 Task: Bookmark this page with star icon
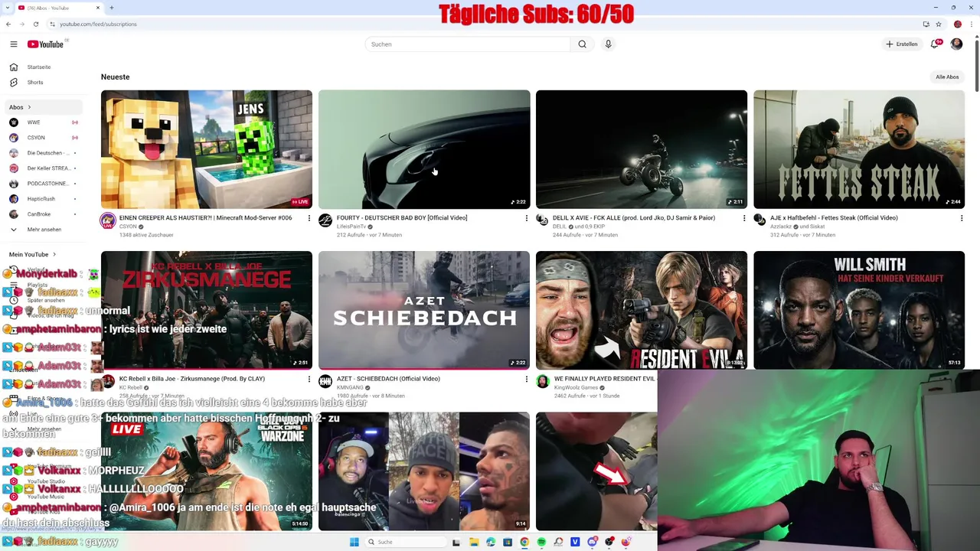pos(938,24)
